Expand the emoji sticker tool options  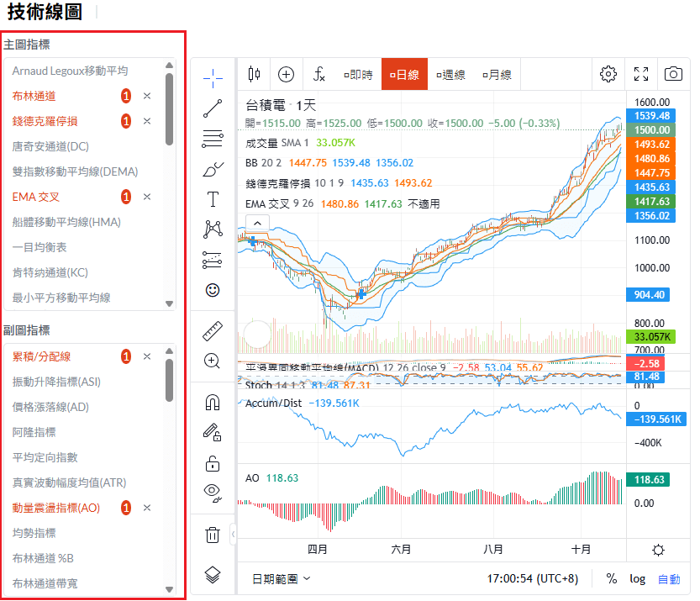click(213, 290)
